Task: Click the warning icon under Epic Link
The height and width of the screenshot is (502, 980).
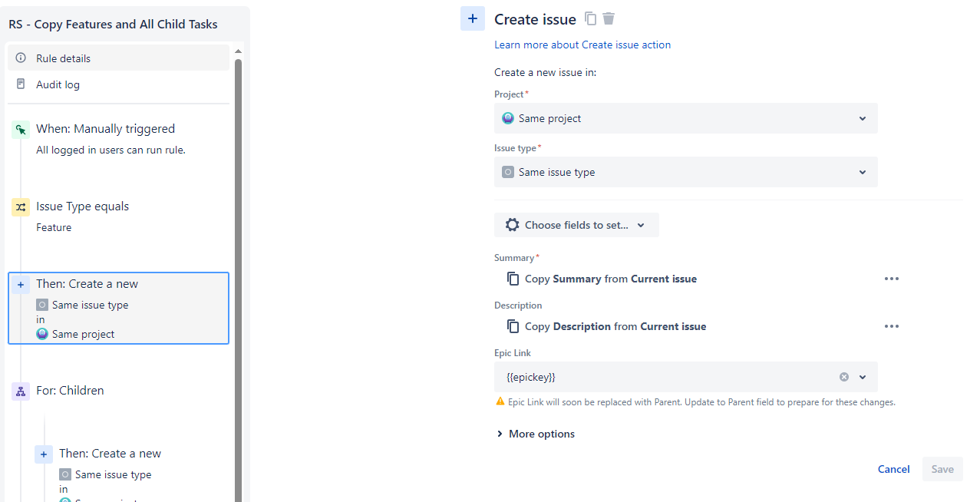Action: point(500,401)
